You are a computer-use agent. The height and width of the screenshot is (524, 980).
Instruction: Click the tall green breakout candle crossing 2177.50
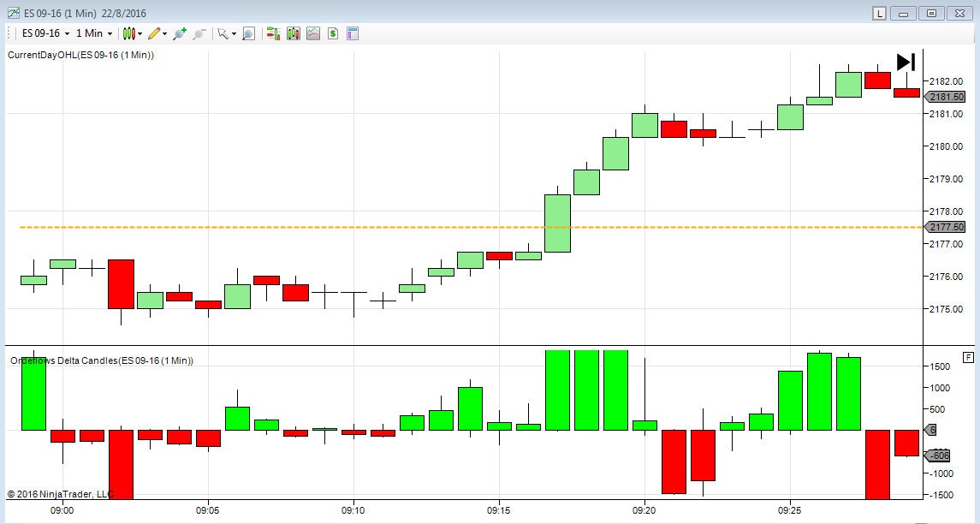point(557,223)
